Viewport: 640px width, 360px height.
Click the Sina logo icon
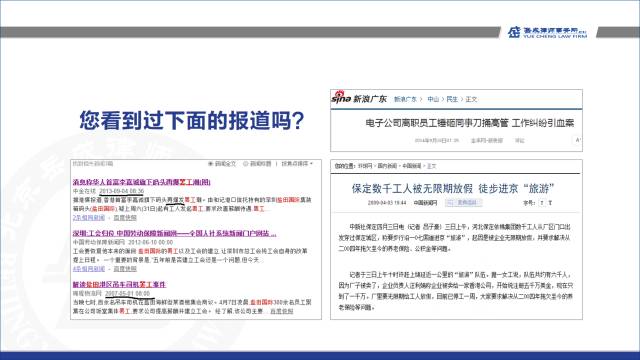click(341, 97)
